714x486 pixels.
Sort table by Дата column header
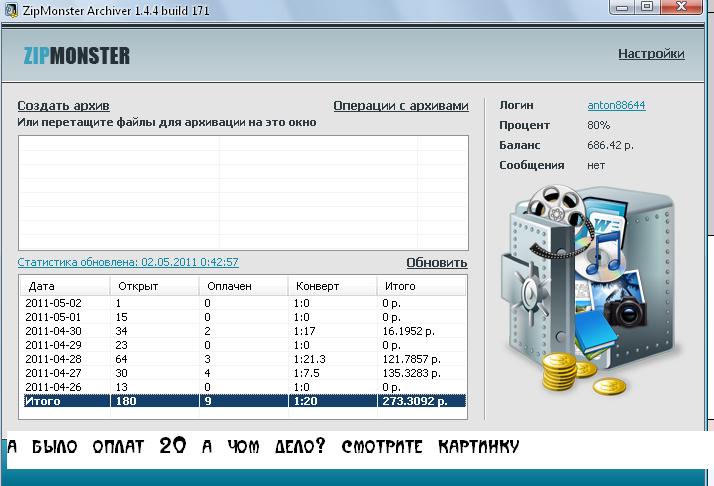click(x=65, y=285)
